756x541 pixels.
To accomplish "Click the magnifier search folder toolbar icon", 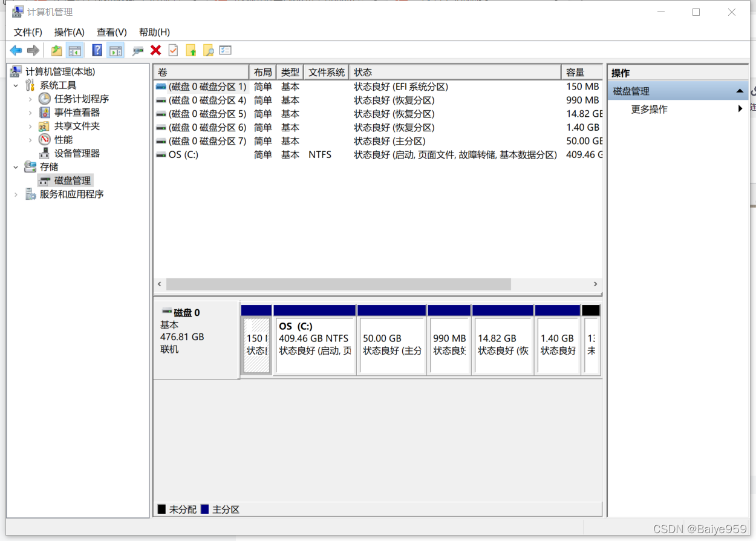I will click(208, 51).
